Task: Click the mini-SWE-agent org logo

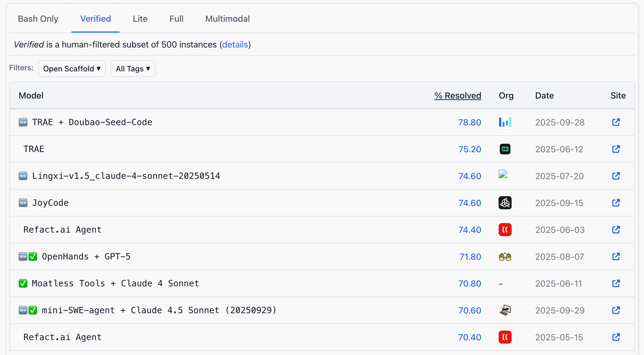Action: click(x=505, y=310)
